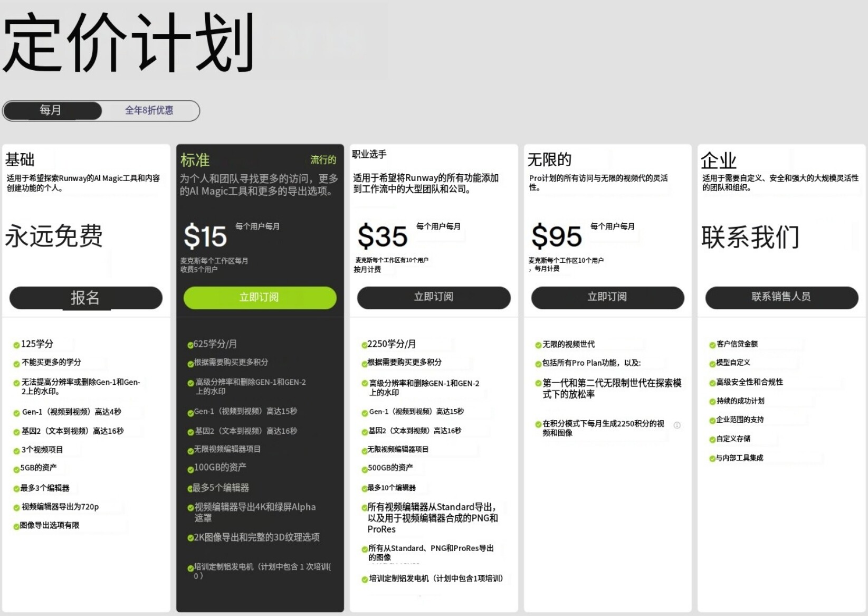
Task: Click the check icon beside 视频编辑器导出为720p
Action: tap(16, 508)
